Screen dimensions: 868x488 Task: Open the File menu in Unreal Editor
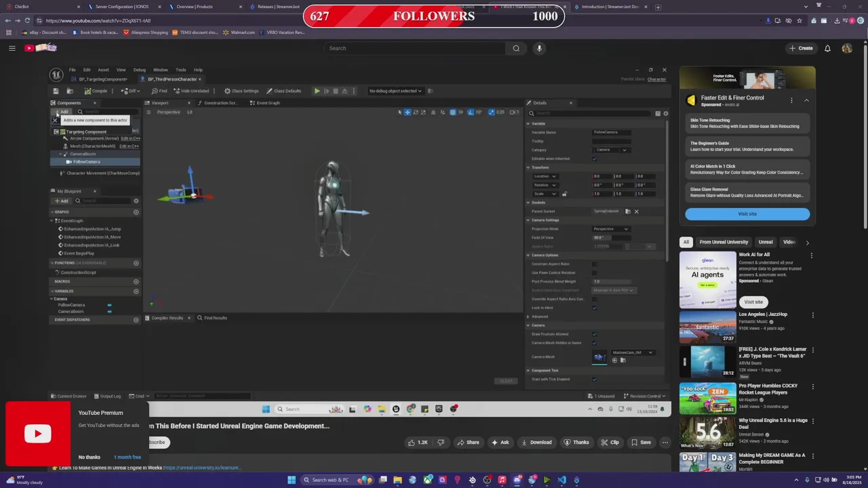pyautogui.click(x=72, y=70)
